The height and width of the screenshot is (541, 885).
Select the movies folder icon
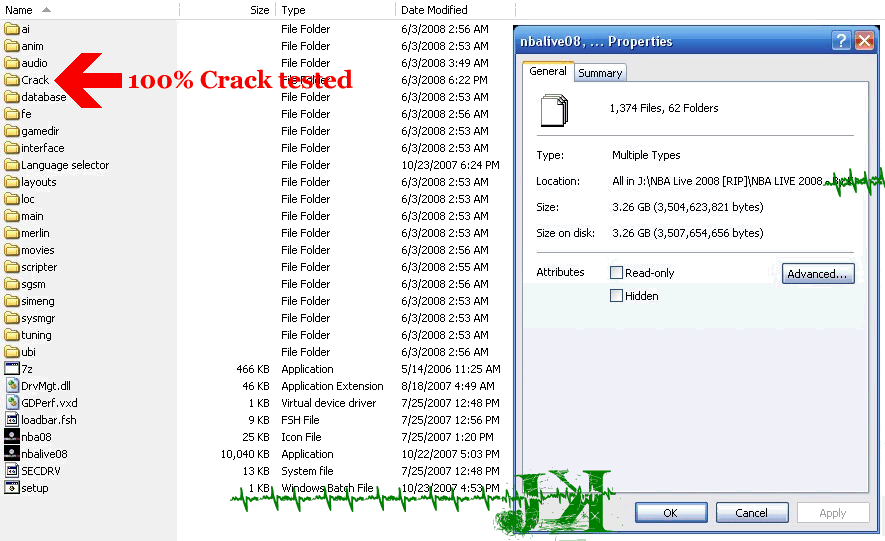pos(12,249)
